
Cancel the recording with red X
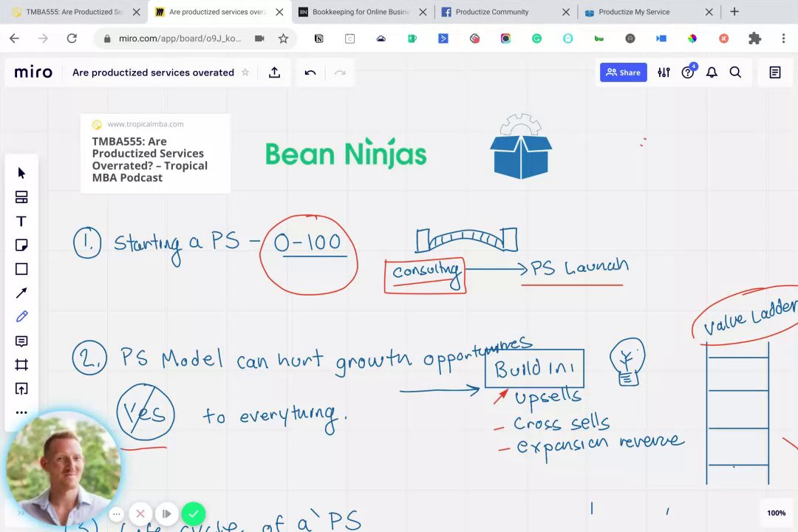pyautogui.click(x=140, y=514)
